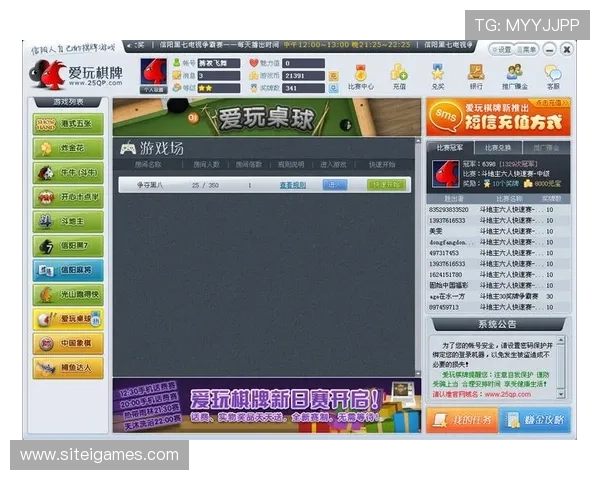
Task: Select 信阳黑7 game in list
Action: tap(68, 246)
